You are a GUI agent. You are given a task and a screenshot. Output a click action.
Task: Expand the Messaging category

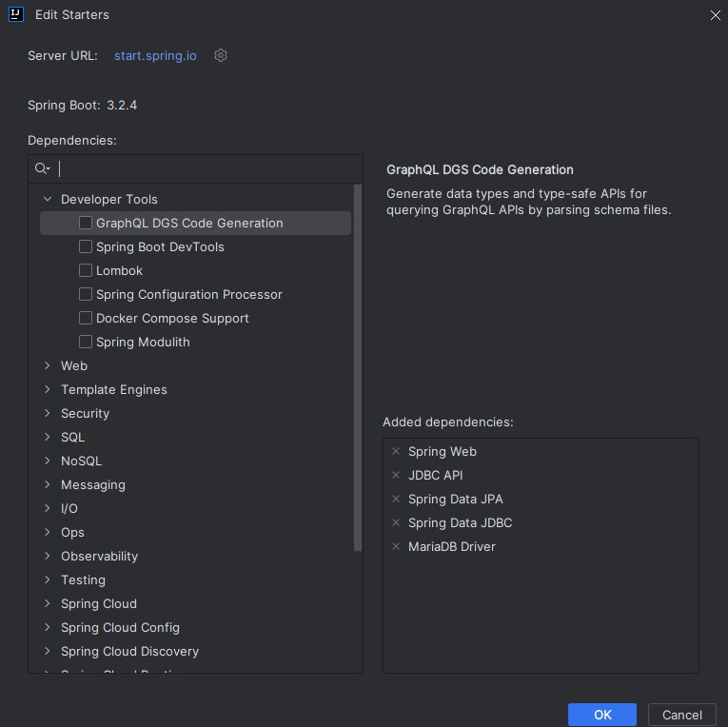[48, 484]
